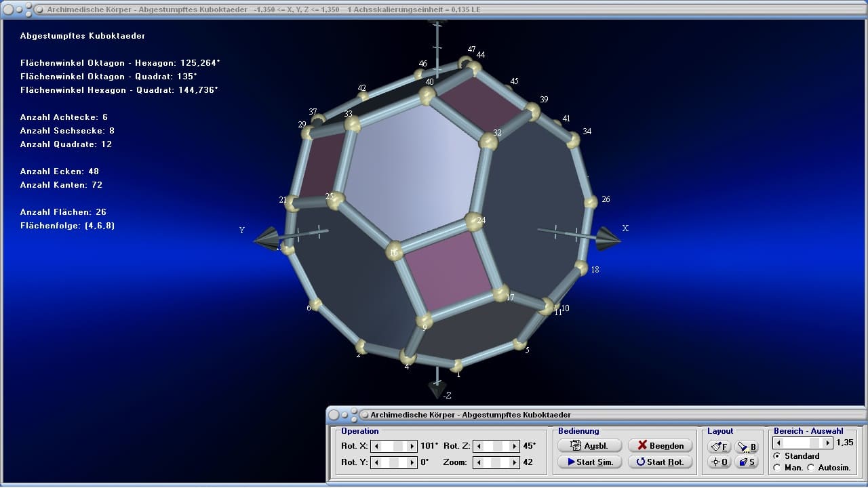Click the Zoom slider thumb
868x488 pixels.
click(496, 462)
